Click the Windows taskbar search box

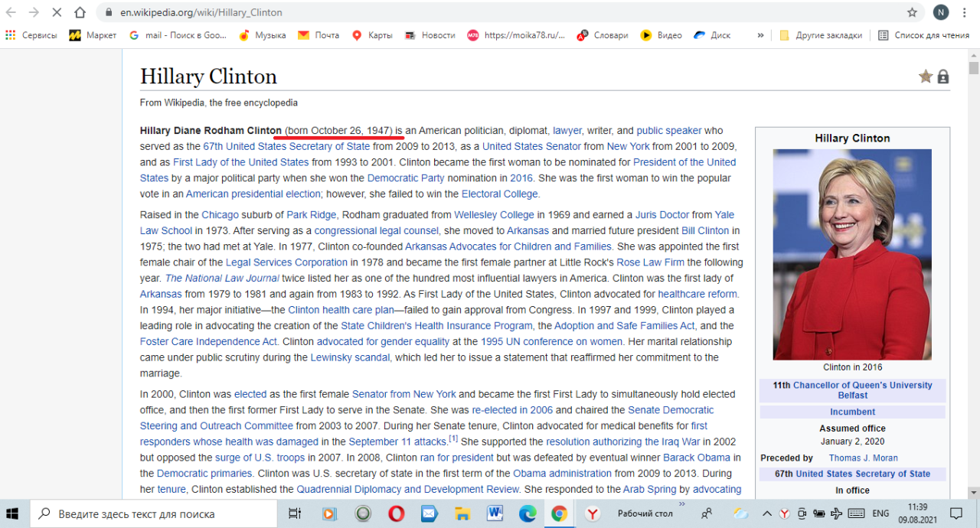coord(153,513)
